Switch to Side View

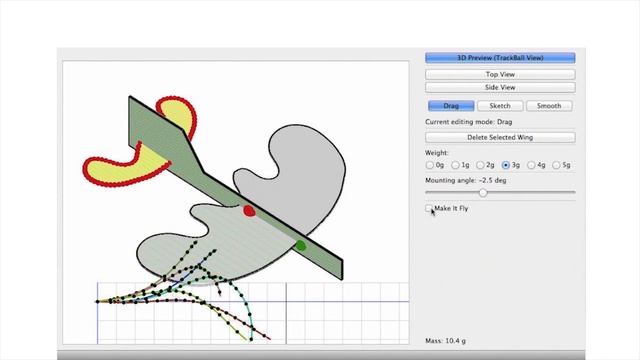pyautogui.click(x=500, y=87)
